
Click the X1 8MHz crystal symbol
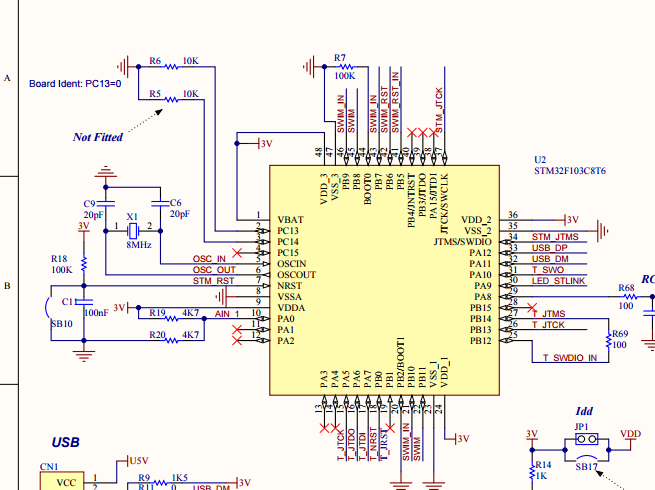(132, 231)
